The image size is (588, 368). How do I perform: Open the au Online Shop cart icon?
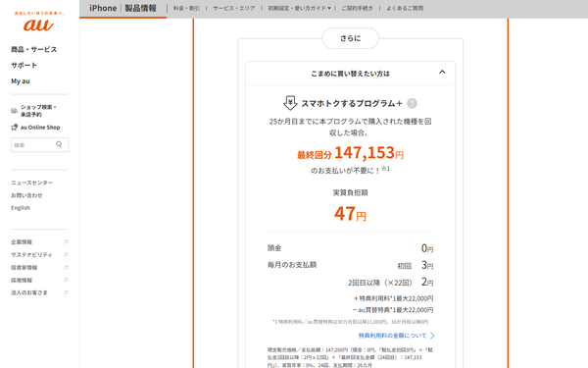tap(15, 128)
